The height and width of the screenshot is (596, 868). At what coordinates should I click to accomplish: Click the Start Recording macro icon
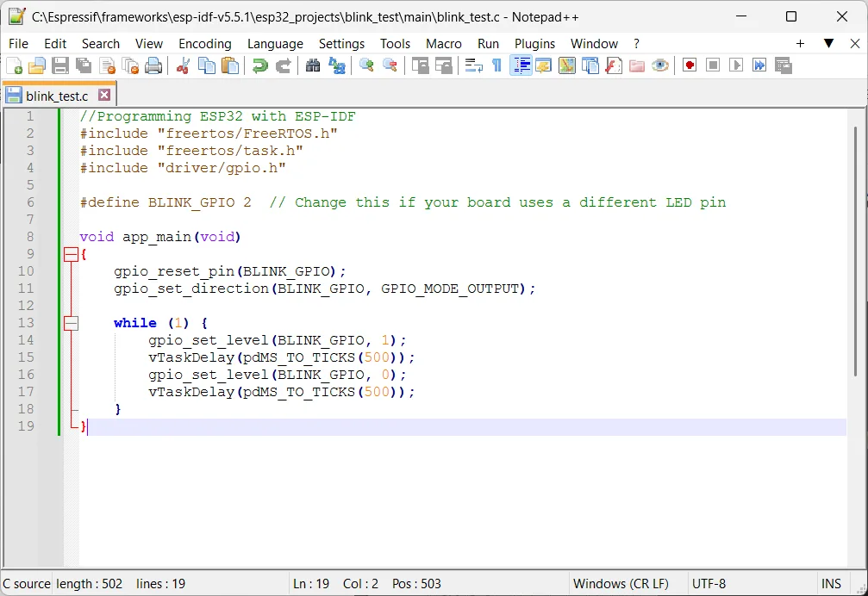689,65
